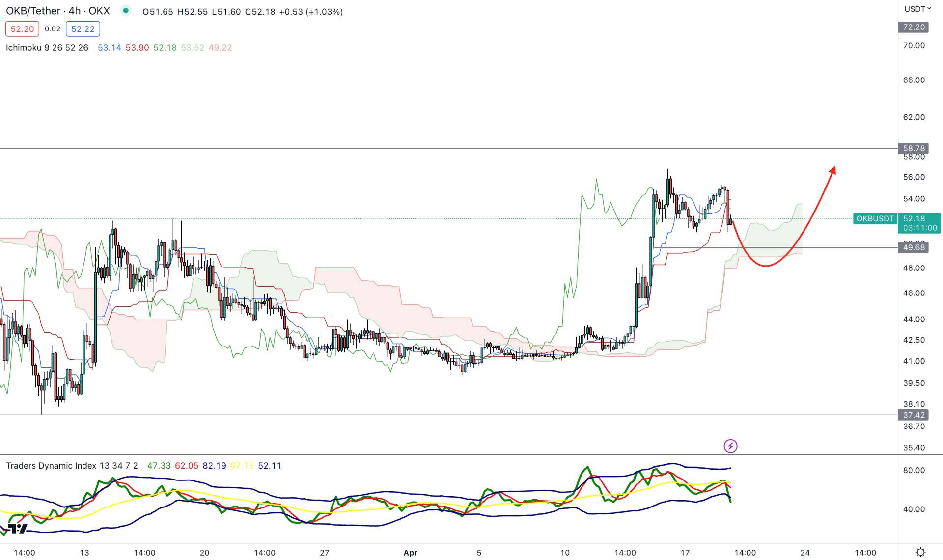
Task: Open the USDT currency dropdown
Action: [x=917, y=9]
